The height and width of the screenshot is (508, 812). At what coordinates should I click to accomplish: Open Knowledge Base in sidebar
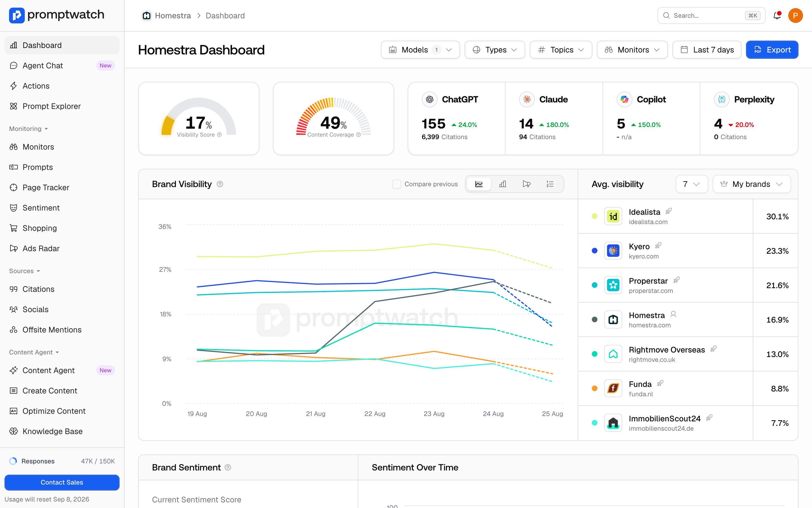(62, 431)
